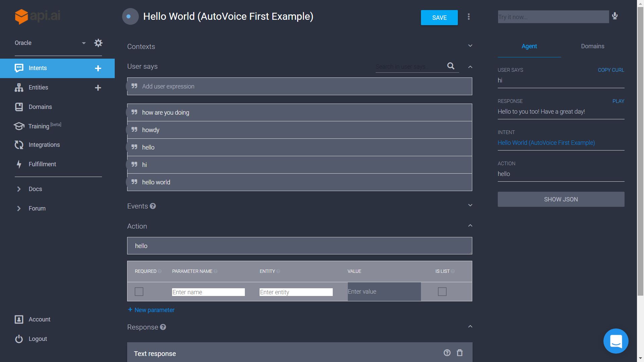Click the Integrations sync icon
The width and height of the screenshot is (644, 362).
19,145
